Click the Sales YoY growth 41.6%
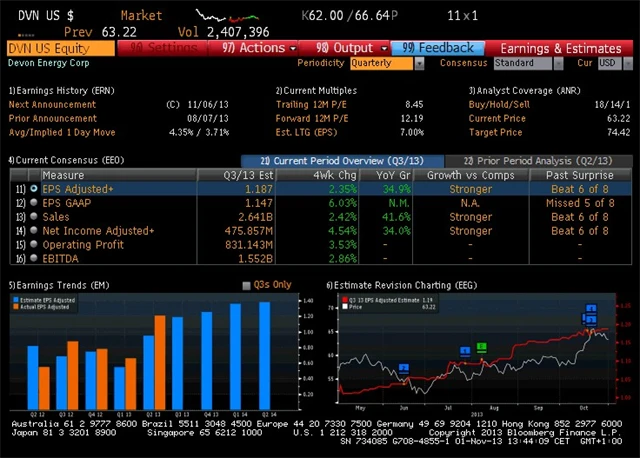 pyautogui.click(x=396, y=217)
